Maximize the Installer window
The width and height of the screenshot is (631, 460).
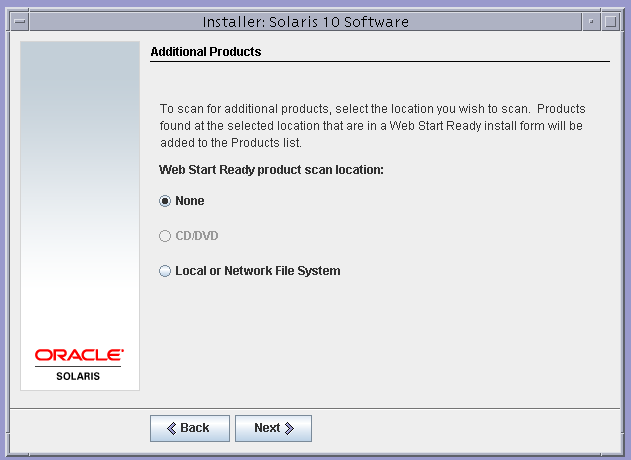pyautogui.click(x=611, y=21)
